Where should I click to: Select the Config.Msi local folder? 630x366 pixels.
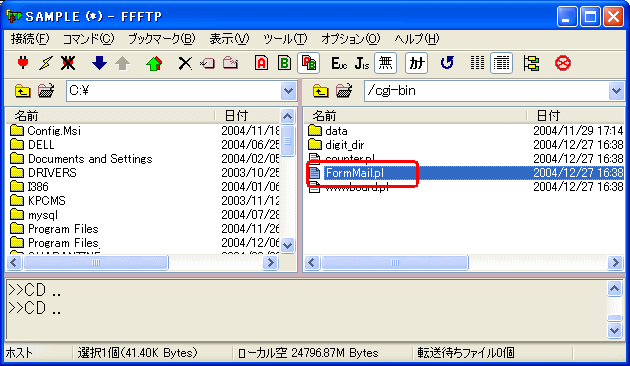coord(54,131)
